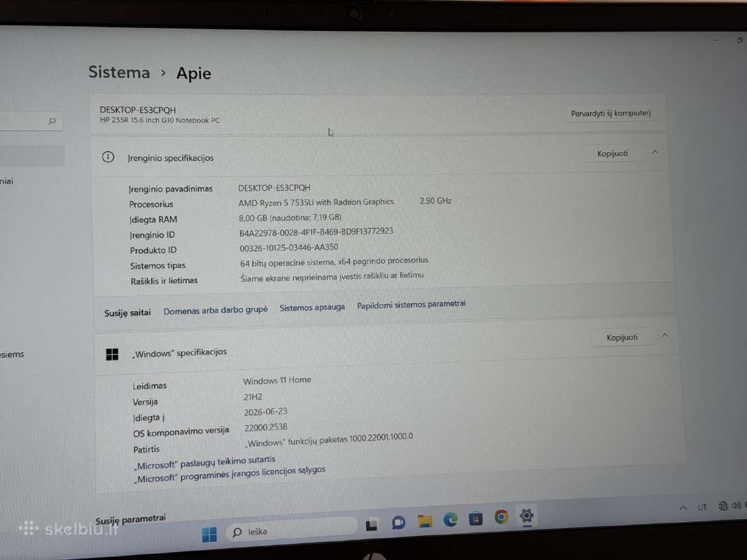This screenshot has width=747, height=560.
Task: Select the Windows funkcijų paketas experience text
Action: click(329, 440)
